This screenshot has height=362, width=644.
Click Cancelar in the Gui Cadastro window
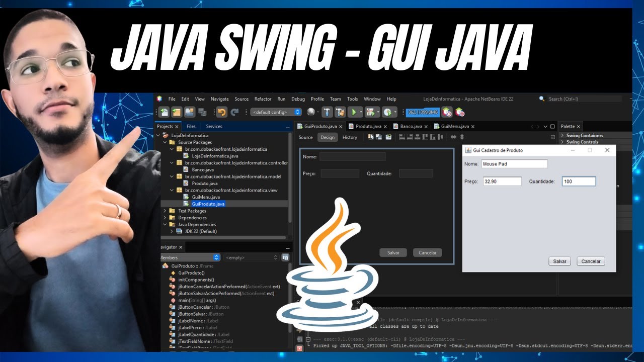[591, 261]
